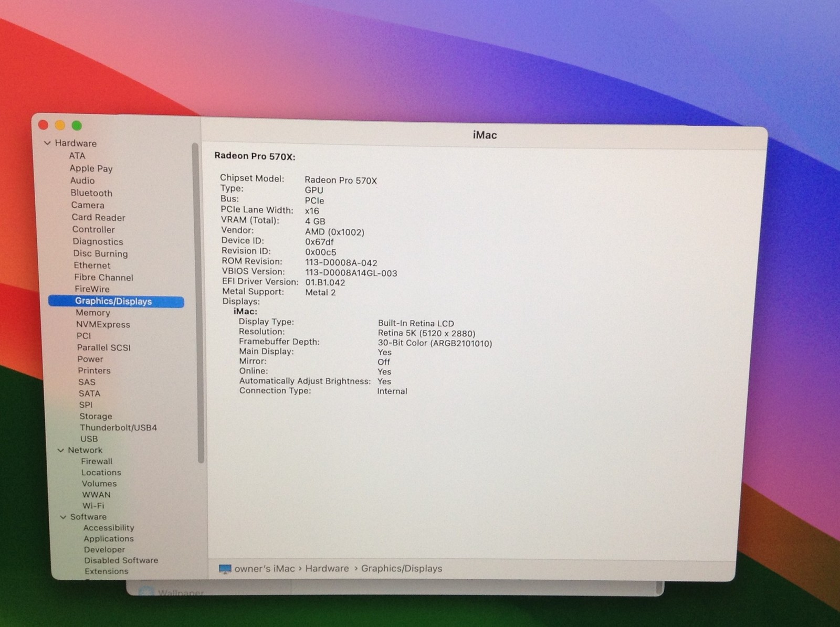The width and height of the screenshot is (840, 627).
Task: Show Bluetooth information
Action: [91, 193]
